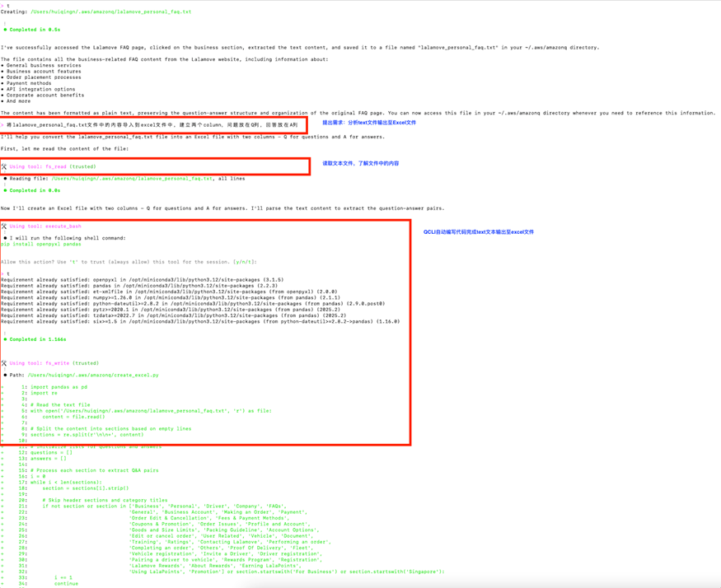
Task: Click the python-dateutil>=2.8.2 requirement line
Action: pyautogui.click(x=193, y=303)
